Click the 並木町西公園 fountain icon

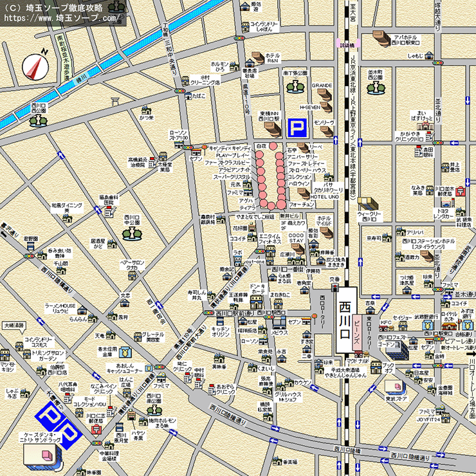[x=376, y=88]
